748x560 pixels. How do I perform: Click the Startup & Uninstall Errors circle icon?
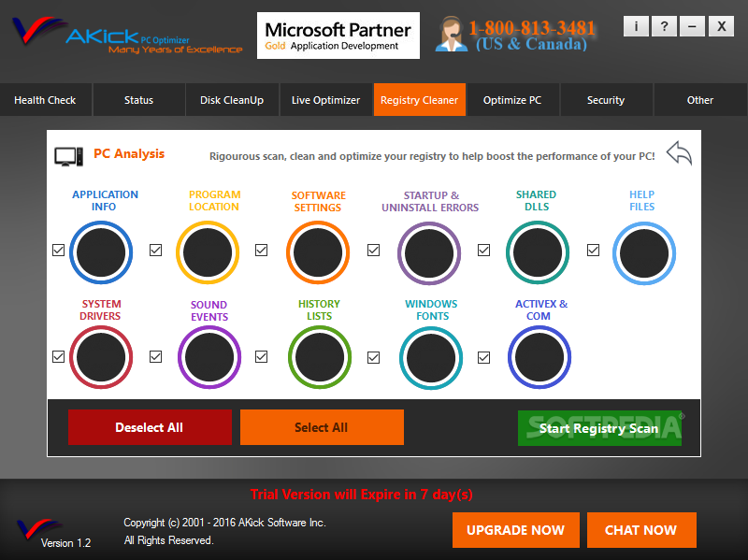[429, 253]
